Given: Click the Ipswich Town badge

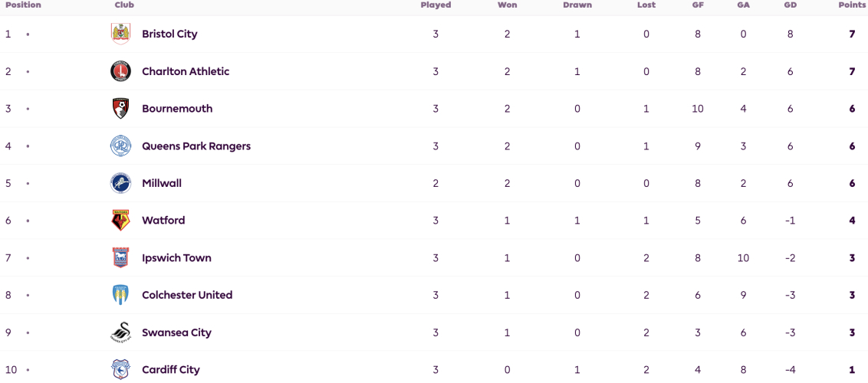Looking at the screenshot, I should click(x=120, y=257).
